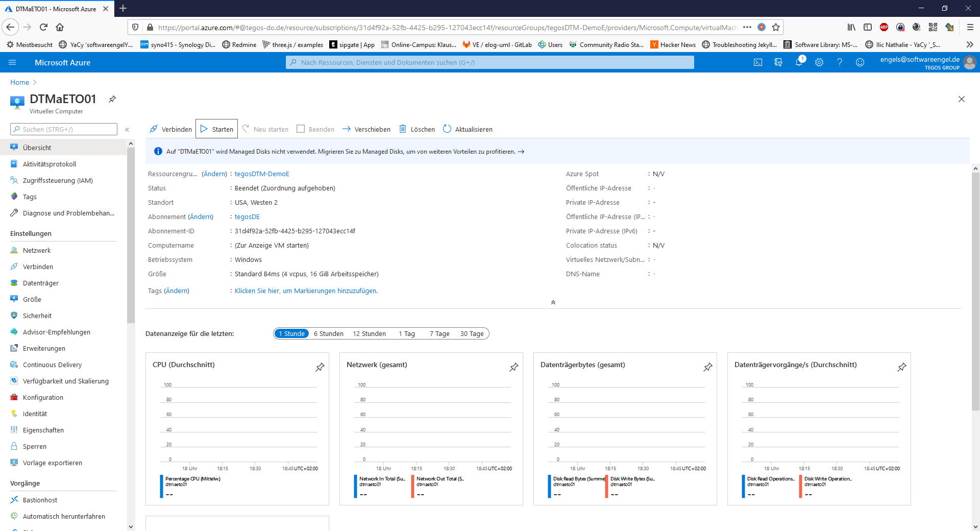Open the user account avatar

click(970, 62)
